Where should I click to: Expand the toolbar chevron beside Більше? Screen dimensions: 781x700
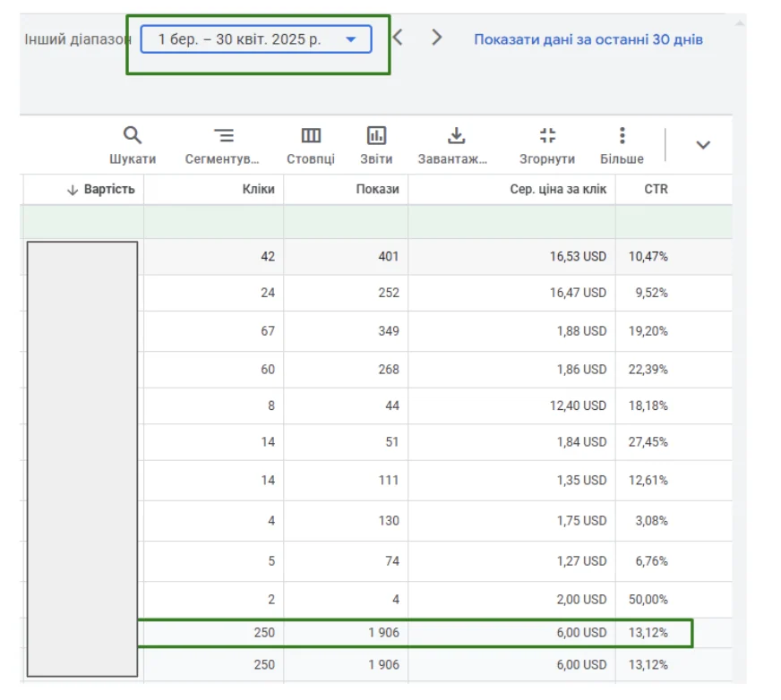(703, 145)
